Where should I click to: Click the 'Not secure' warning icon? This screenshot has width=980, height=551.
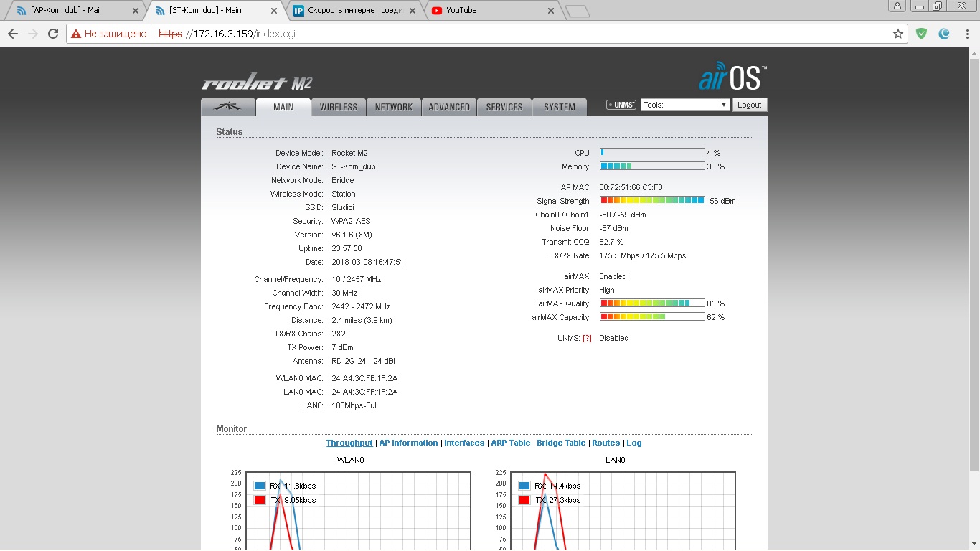(75, 34)
